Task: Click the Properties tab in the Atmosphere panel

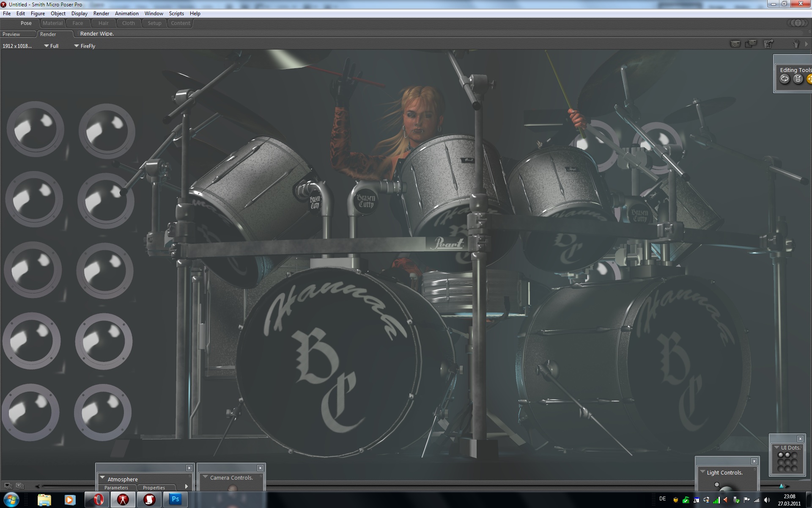Action: (x=154, y=488)
